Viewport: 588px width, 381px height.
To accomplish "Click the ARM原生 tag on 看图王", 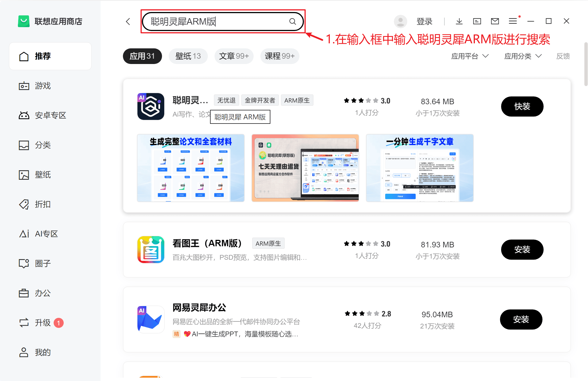I will click(x=268, y=243).
